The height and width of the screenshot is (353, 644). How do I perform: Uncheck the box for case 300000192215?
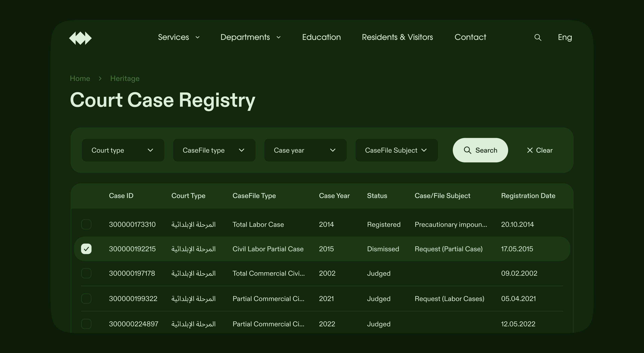click(x=86, y=249)
